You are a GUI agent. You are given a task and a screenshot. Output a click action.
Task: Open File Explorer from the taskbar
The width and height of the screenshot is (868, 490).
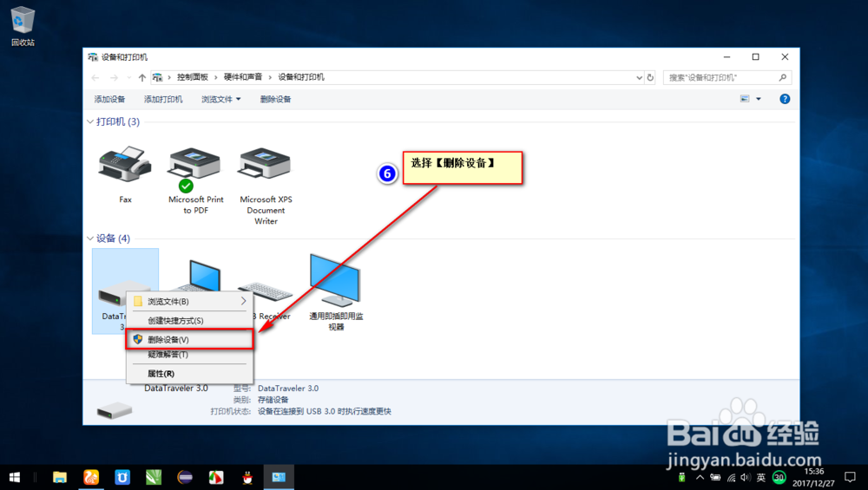[x=60, y=477]
